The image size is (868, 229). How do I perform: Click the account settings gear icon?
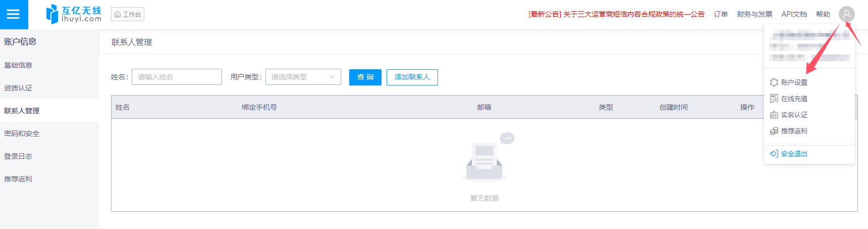[x=774, y=82]
